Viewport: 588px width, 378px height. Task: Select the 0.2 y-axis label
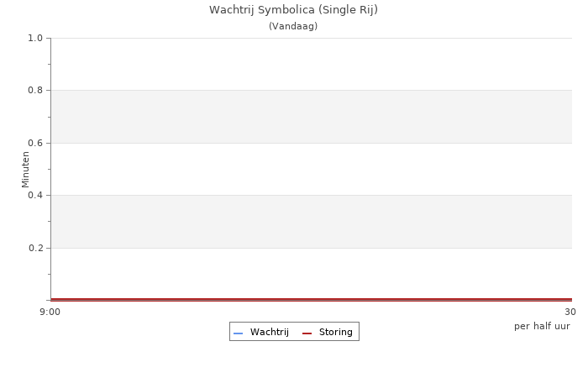(35, 248)
